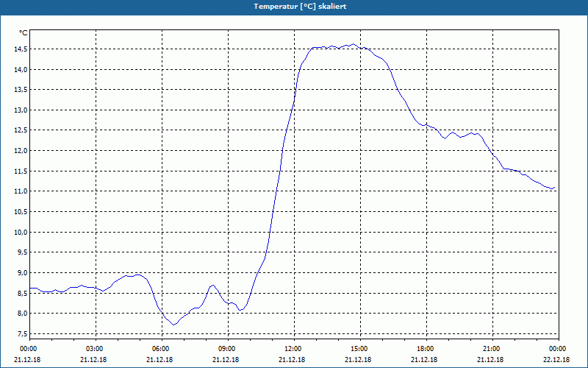Viewport: 588px width, 368px height.
Task: Pick the 18:00 time label
Action: click(x=425, y=349)
